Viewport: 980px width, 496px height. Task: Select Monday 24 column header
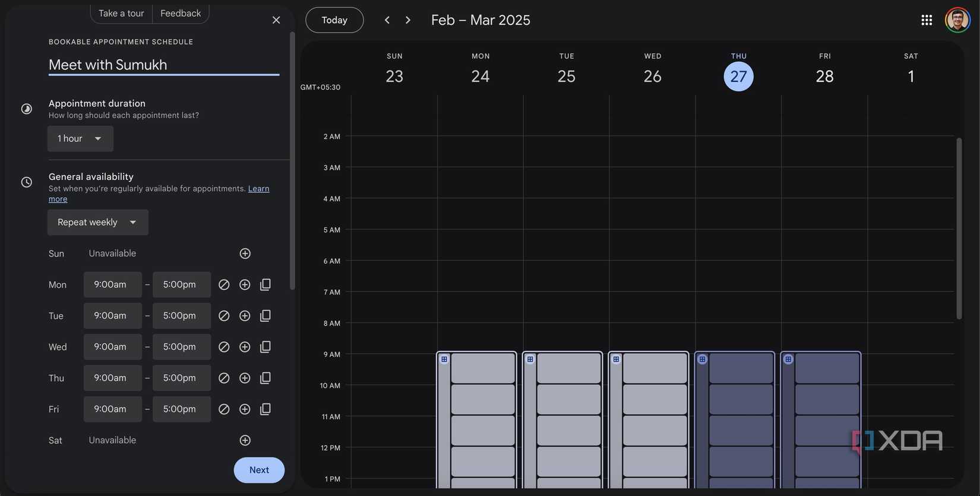pyautogui.click(x=480, y=69)
